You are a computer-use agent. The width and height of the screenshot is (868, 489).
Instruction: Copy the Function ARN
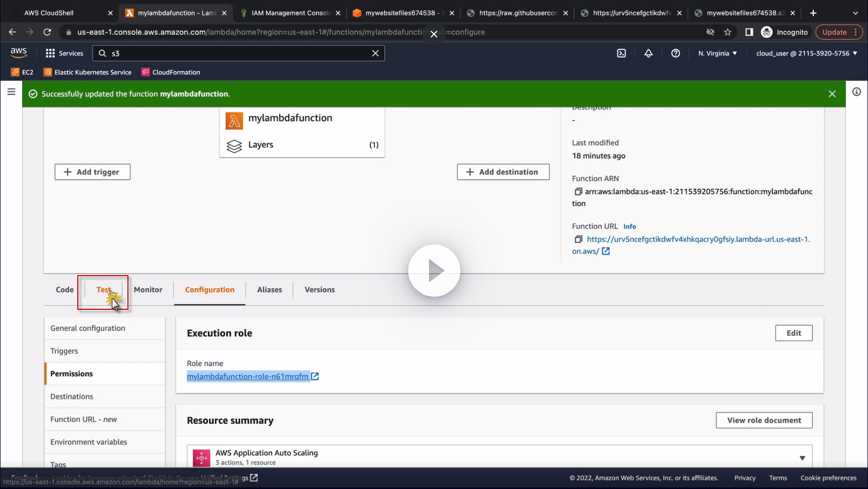coord(578,192)
